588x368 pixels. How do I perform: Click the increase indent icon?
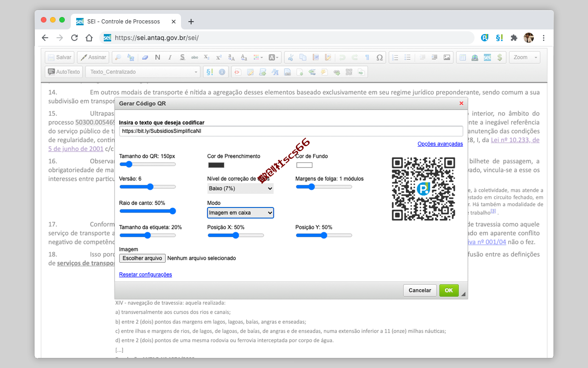435,57
